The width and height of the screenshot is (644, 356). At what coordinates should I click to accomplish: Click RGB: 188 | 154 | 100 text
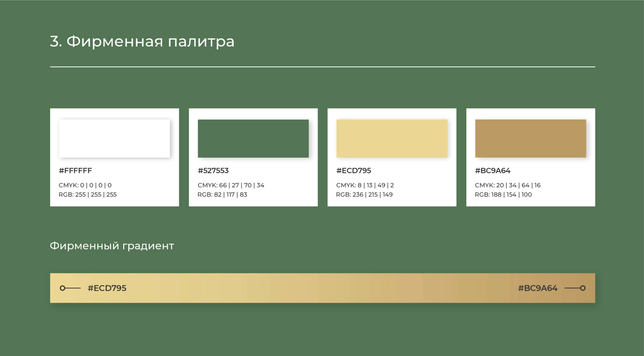tap(503, 194)
